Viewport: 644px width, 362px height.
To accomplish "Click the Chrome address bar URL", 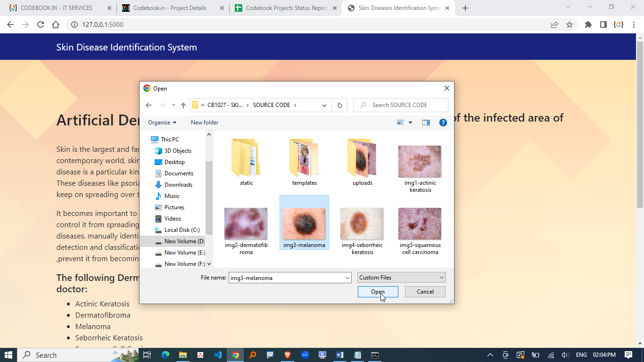I will [x=103, y=25].
